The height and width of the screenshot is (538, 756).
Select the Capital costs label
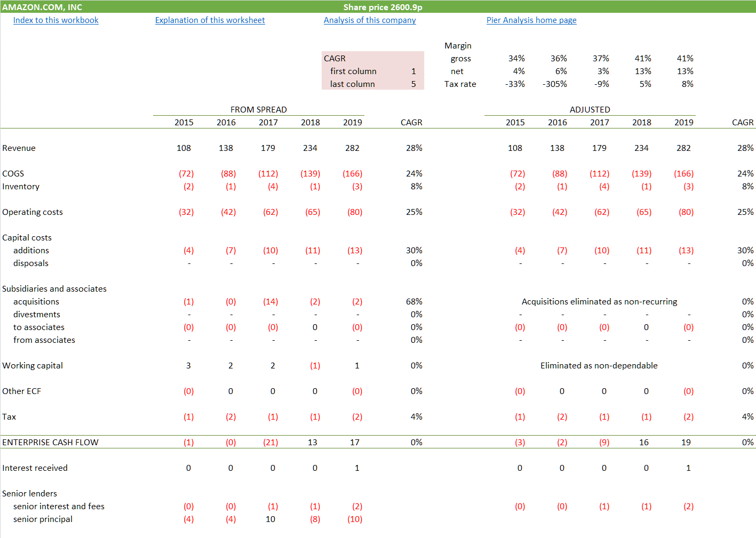tap(27, 238)
